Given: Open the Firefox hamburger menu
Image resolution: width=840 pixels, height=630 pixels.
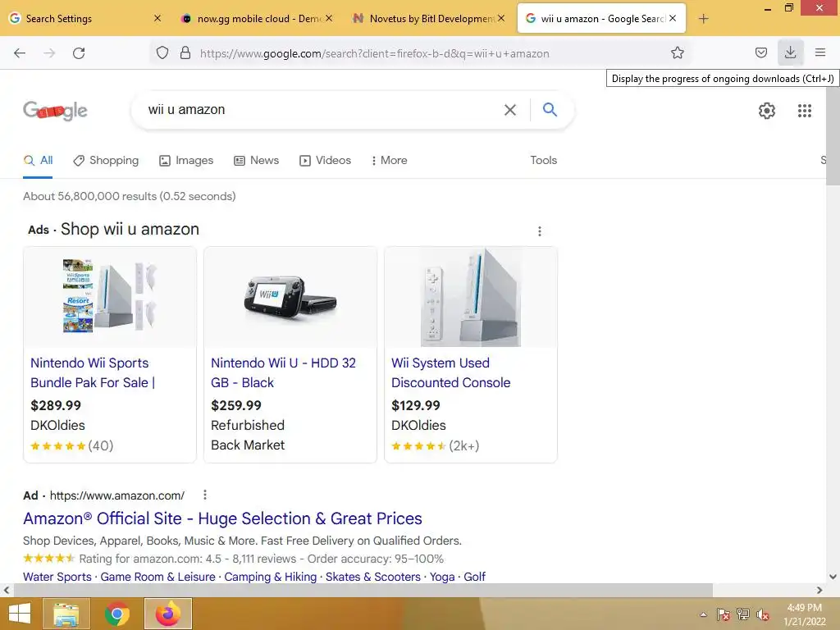Looking at the screenshot, I should (x=820, y=52).
